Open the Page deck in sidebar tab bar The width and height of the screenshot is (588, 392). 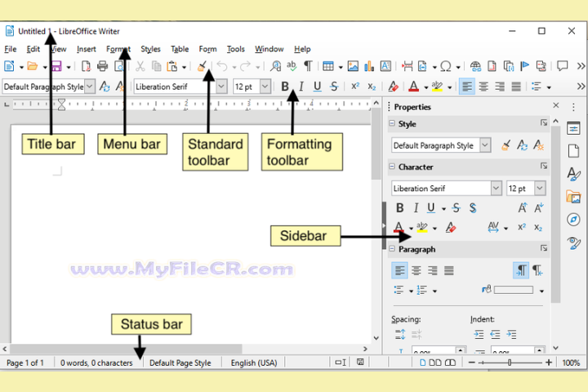coord(573,151)
